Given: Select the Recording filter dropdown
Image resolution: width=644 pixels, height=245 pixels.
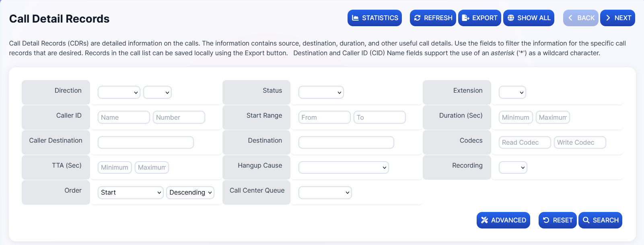Looking at the screenshot, I should pos(513,167).
